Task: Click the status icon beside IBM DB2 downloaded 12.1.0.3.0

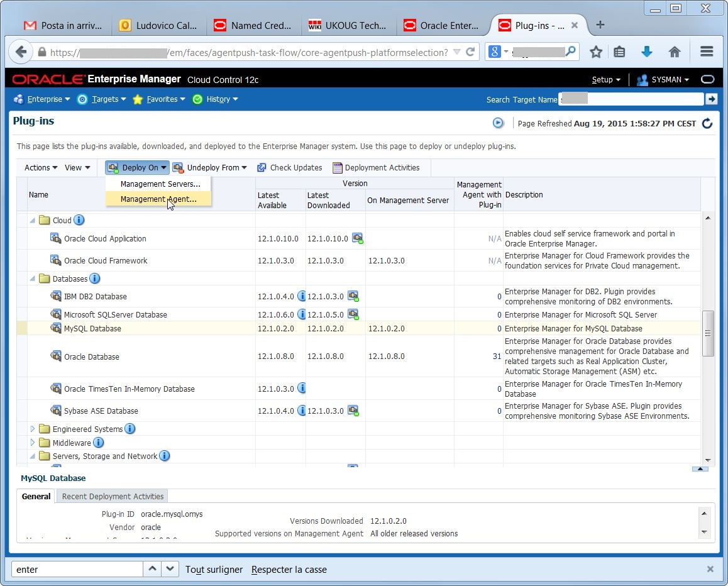Action: point(353,296)
